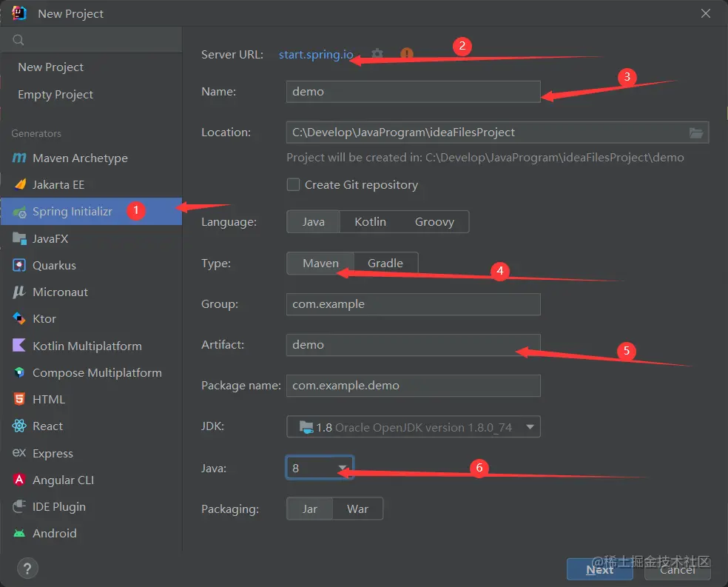Viewport: 728px width, 587px height.
Task: Click into the Artifact field
Action: [x=414, y=345]
